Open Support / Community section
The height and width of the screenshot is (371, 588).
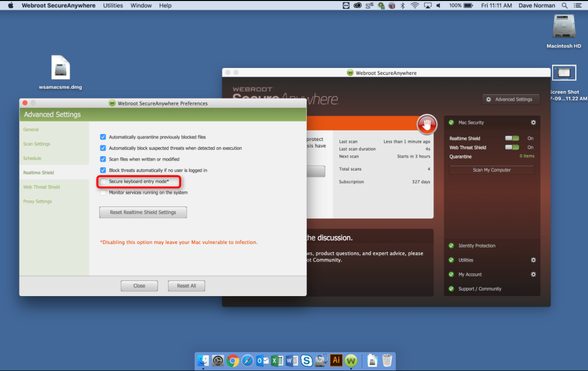pos(480,289)
